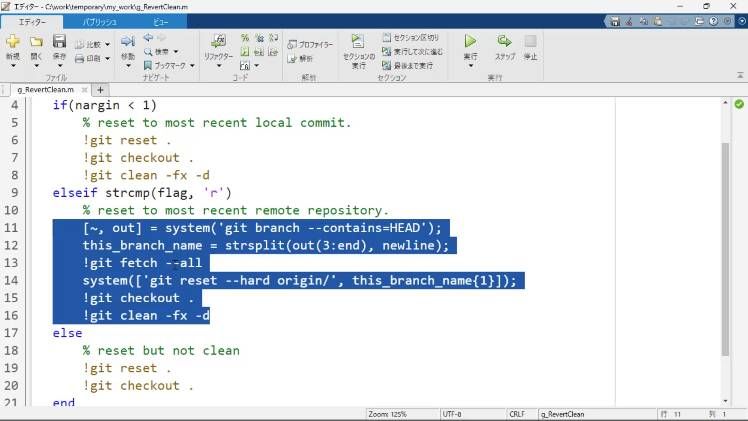Navigate forward with the greyed right arrow
748x421 pixels.
162,38
